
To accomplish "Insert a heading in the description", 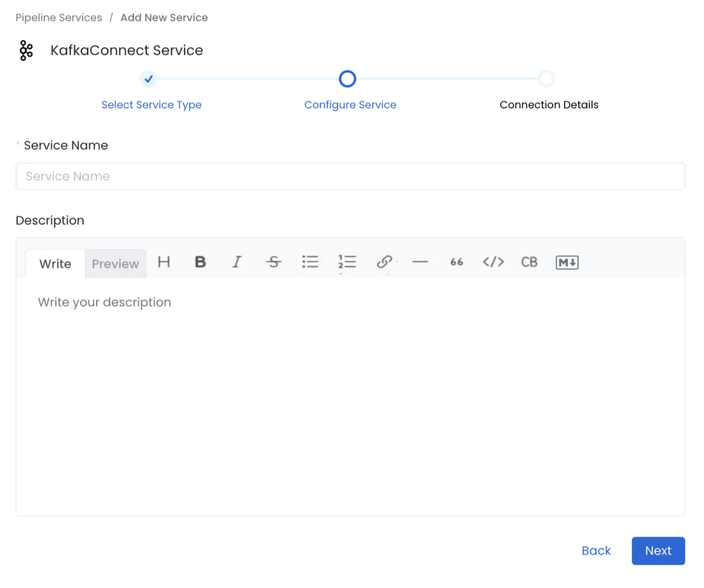I will tap(164, 262).
